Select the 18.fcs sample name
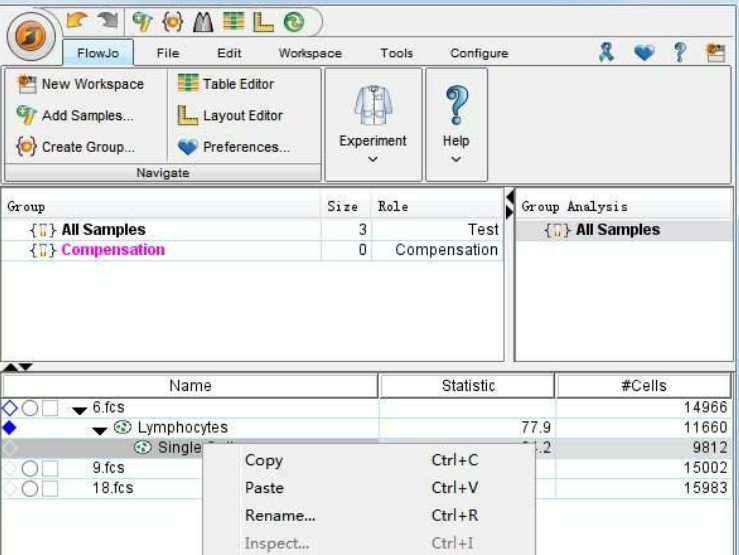Screen dimensions: 739x555 (x=113, y=488)
